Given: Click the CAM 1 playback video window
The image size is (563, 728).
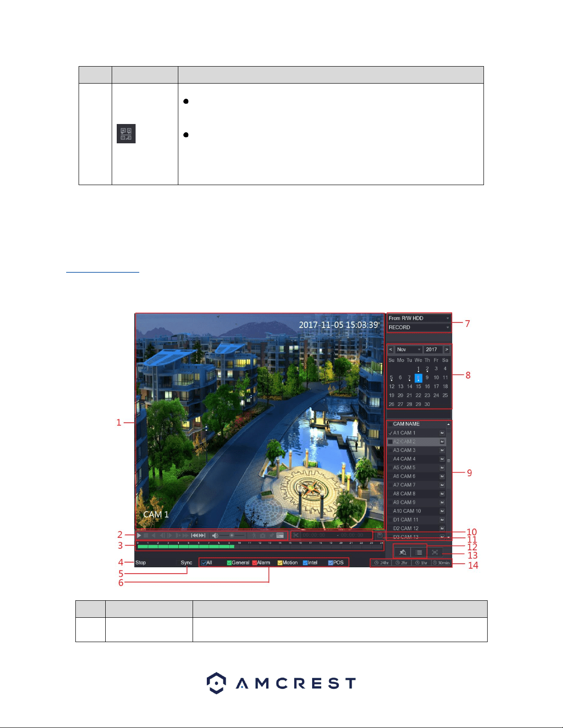Looking at the screenshot, I should (x=260, y=421).
